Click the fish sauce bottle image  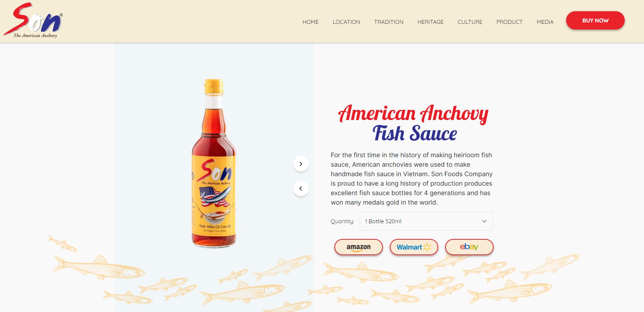pos(214,164)
